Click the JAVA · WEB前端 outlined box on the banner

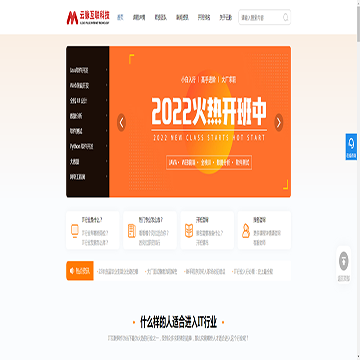209,163
